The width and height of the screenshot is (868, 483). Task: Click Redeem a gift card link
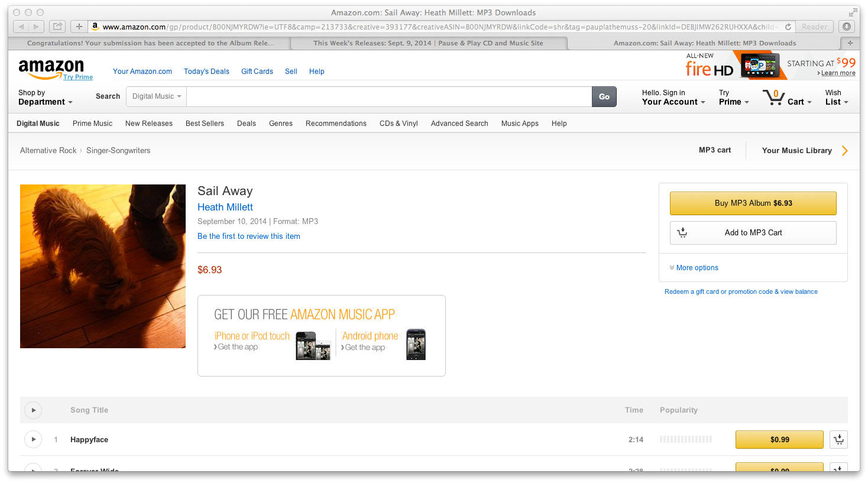pos(741,291)
